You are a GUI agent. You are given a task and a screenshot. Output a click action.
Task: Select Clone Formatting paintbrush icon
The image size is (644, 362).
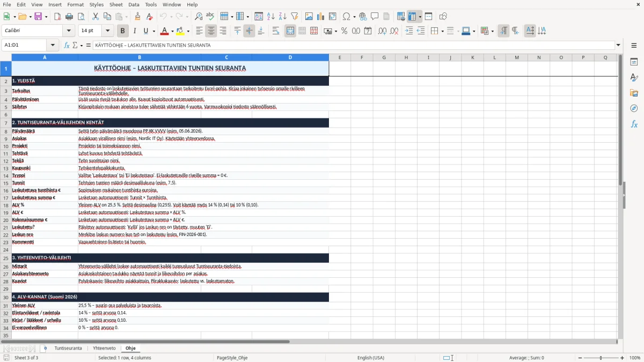(x=138, y=17)
